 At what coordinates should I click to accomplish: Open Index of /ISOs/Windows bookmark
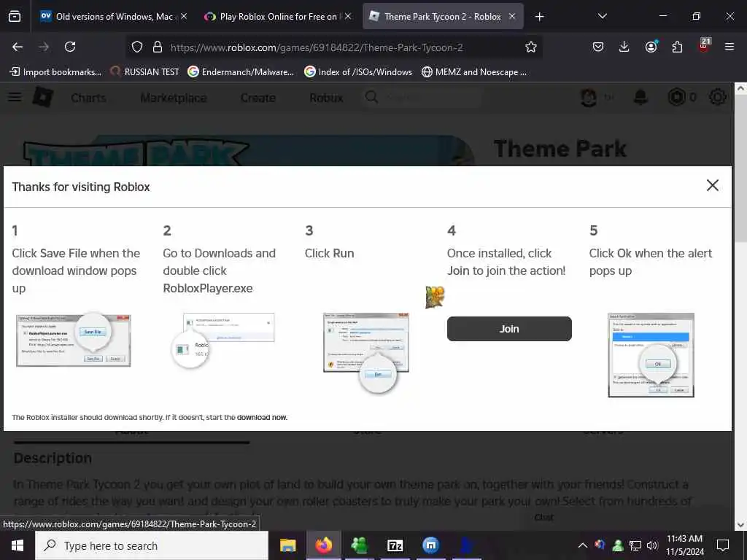pyautogui.click(x=358, y=72)
